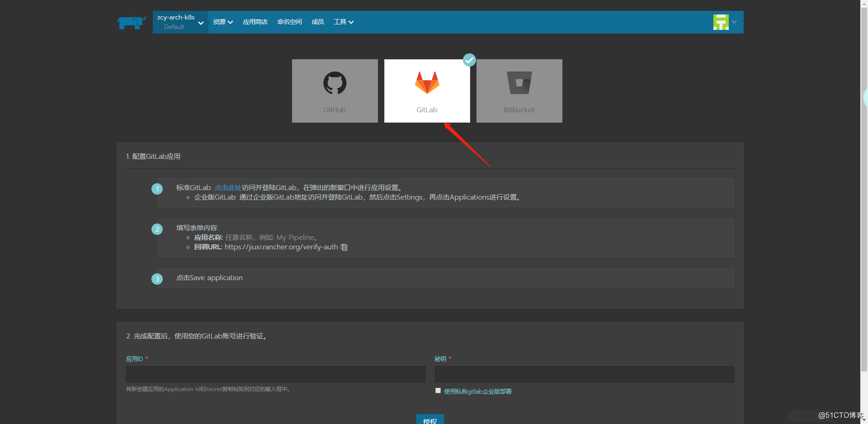Screen dimensions: 868x424
Task: Click the 1. 配置GitLab应用 heading
Action: coord(153,157)
